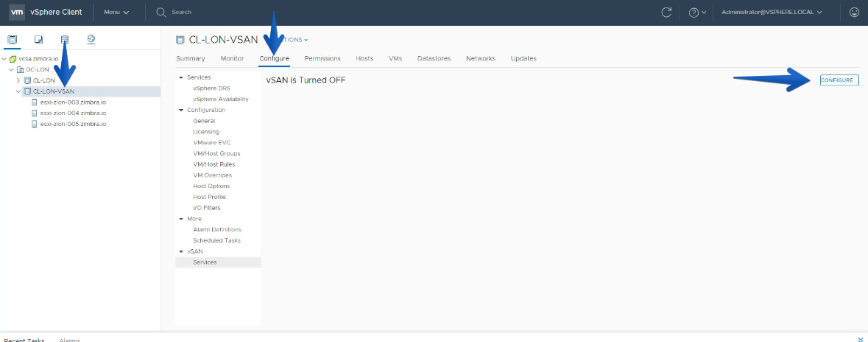This screenshot has width=868, height=342.
Task: Open General configuration
Action: pyautogui.click(x=204, y=121)
